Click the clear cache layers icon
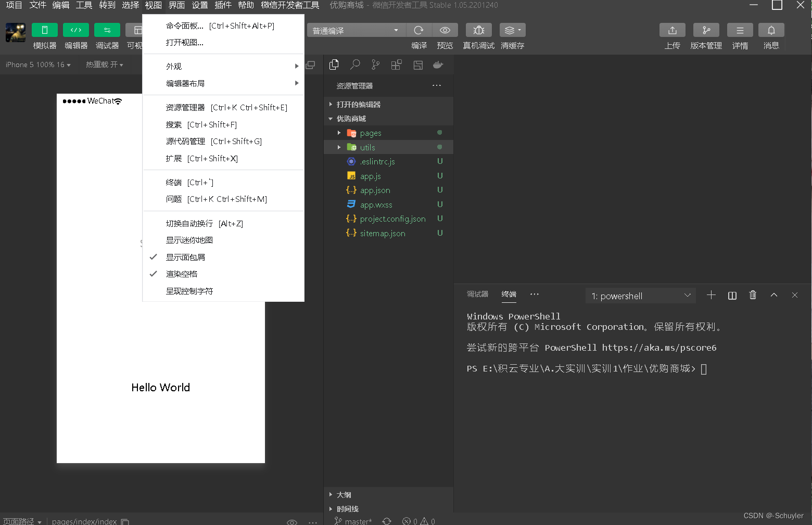Screen dimensions: 812x525 coord(513,30)
